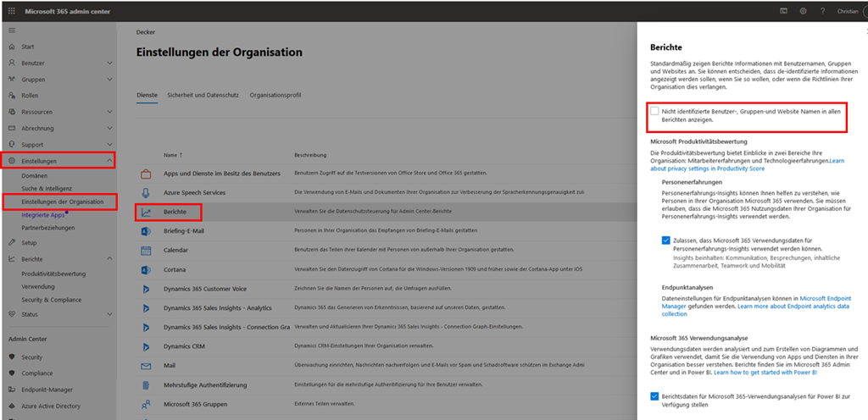
Task: Click the Apps und Dienste briefcase icon
Action: tap(146, 174)
